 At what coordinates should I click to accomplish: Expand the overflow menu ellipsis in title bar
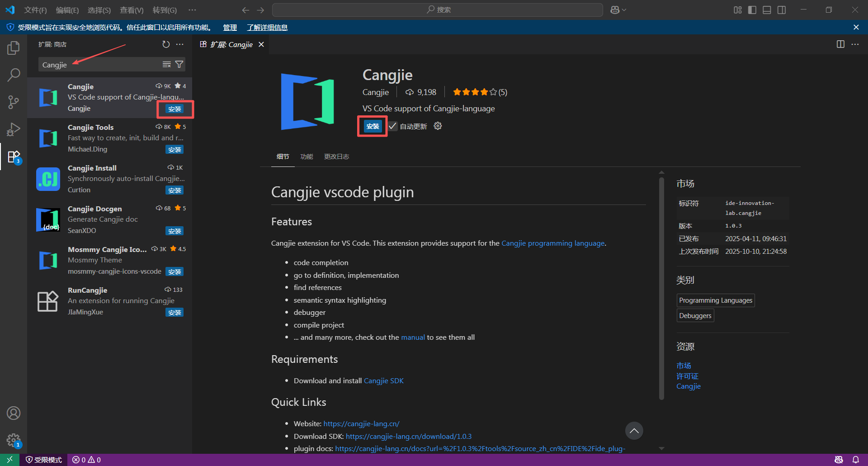point(192,10)
